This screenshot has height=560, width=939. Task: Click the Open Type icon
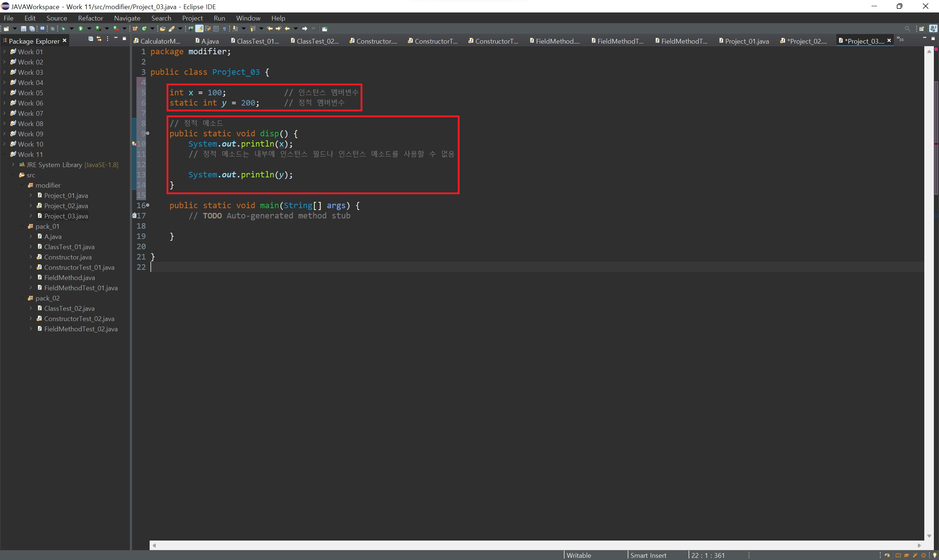[x=162, y=29]
